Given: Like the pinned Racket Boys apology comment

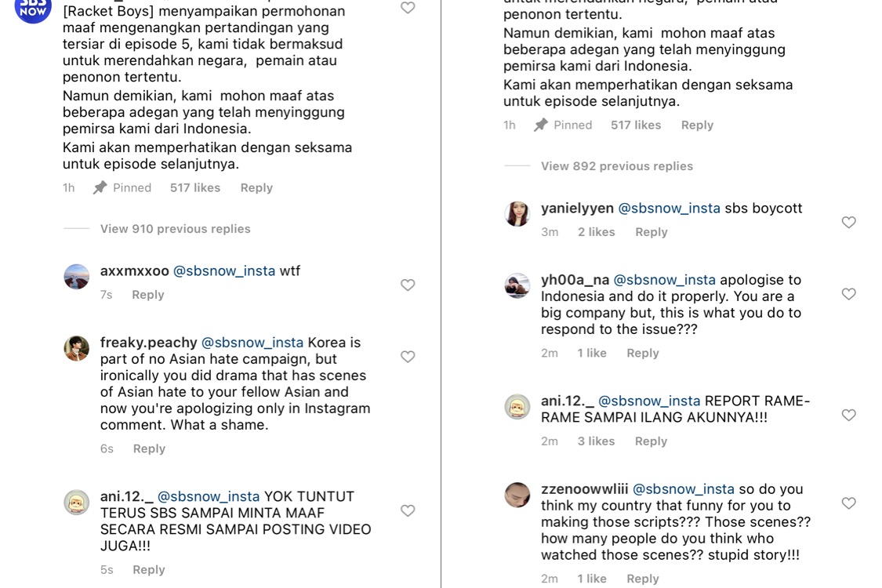Looking at the screenshot, I should [x=408, y=8].
